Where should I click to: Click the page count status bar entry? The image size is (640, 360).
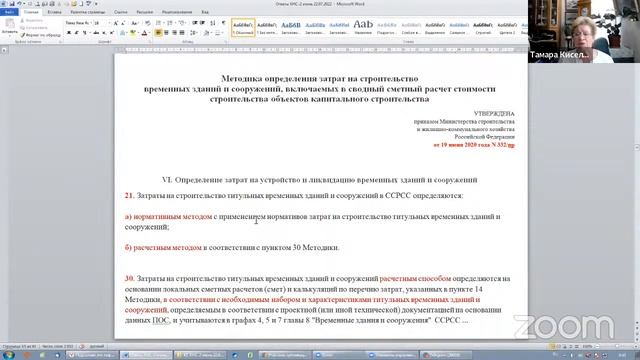(19, 346)
